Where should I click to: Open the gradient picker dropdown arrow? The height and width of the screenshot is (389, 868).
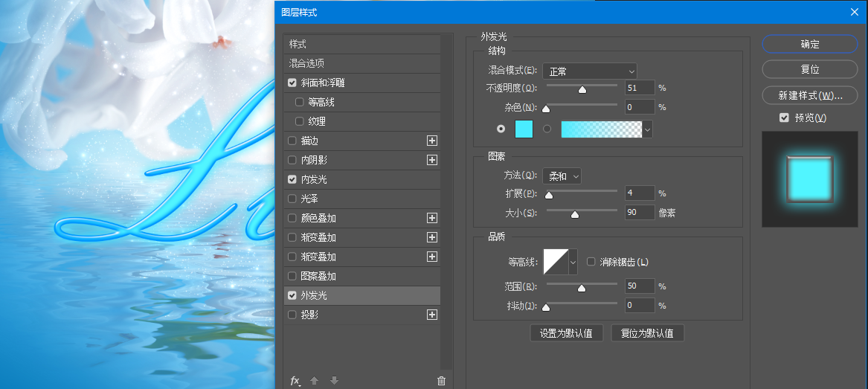[648, 129]
